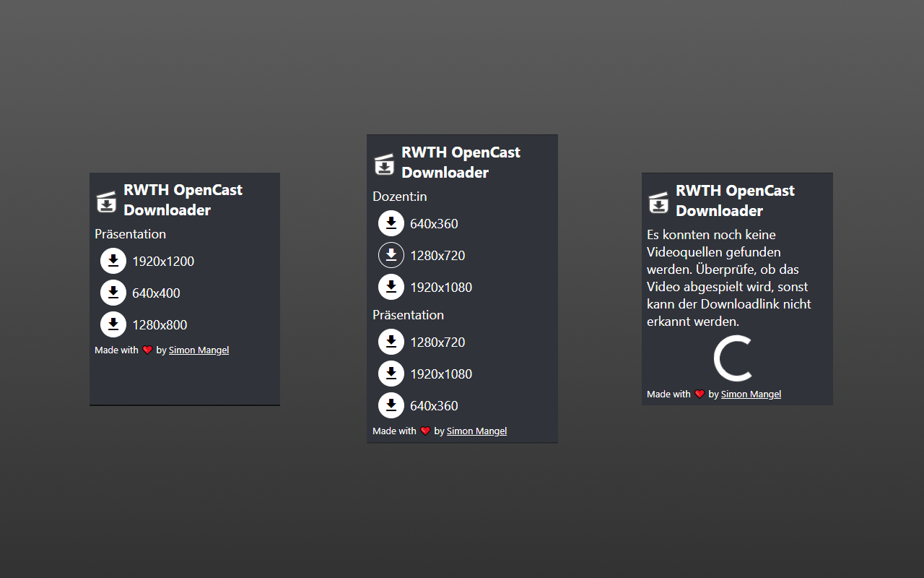The height and width of the screenshot is (578, 924).
Task: Click the download icon for Präsentation 1280x720
Action: click(x=391, y=342)
